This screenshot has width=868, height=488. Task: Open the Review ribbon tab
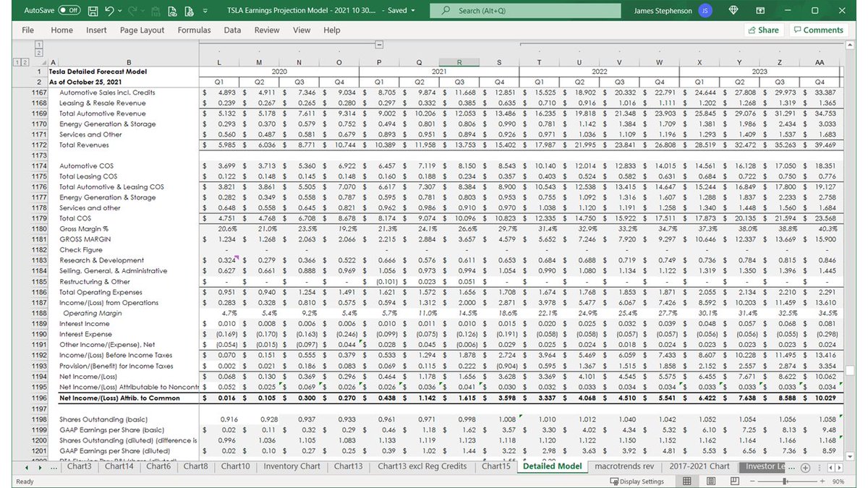(266, 30)
